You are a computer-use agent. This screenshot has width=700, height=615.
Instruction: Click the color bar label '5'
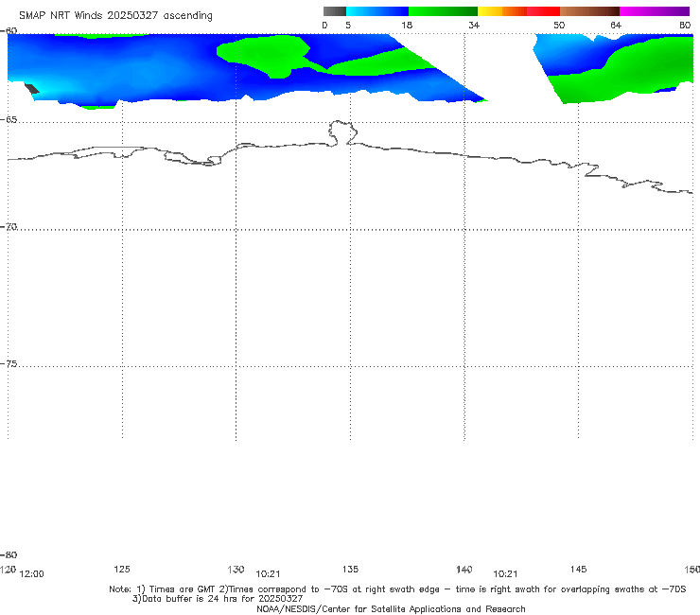click(348, 26)
